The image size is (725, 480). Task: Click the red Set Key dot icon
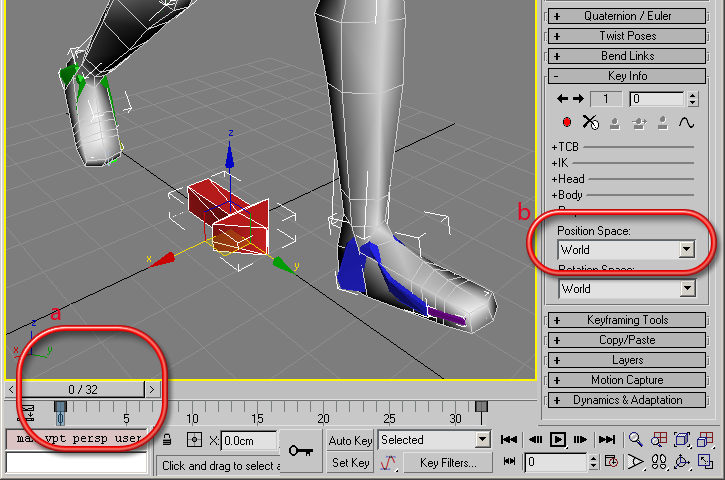click(x=566, y=123)
